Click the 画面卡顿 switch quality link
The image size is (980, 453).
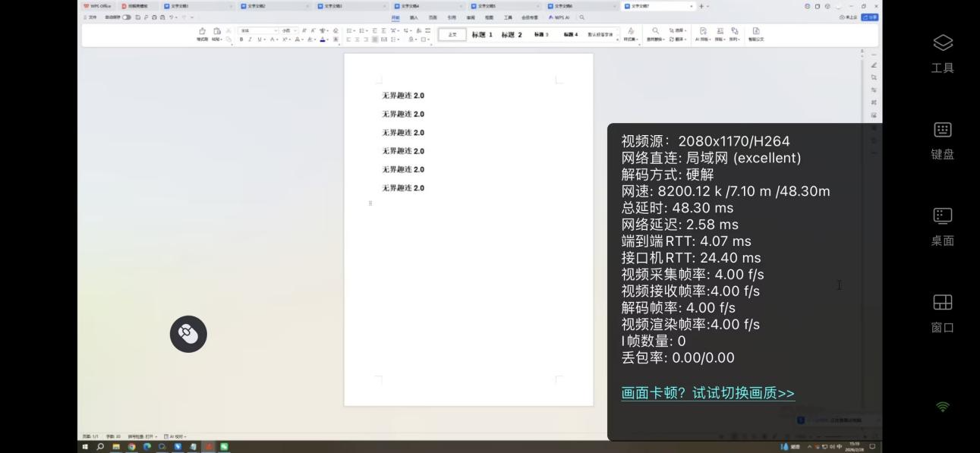pos(707,393)
